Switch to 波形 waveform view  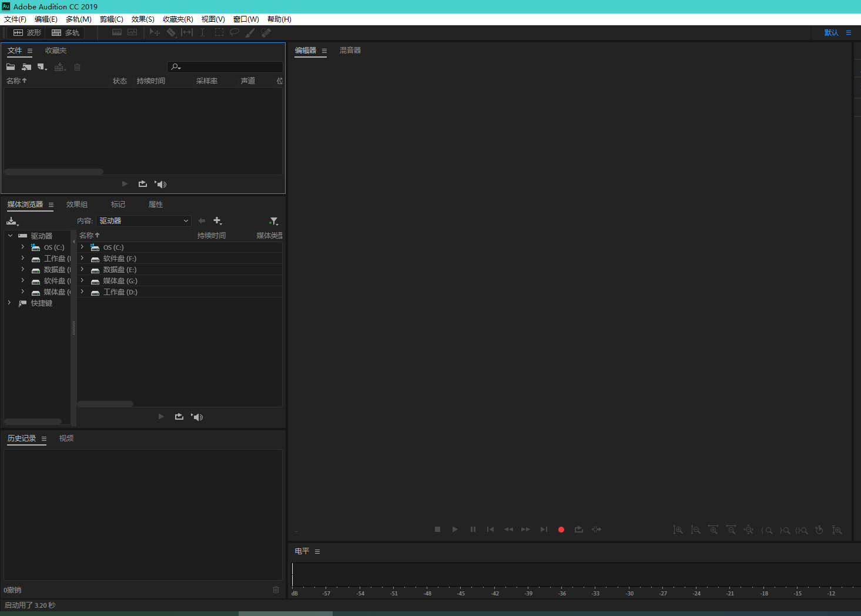pyautogui.click(x=27, y=33)
